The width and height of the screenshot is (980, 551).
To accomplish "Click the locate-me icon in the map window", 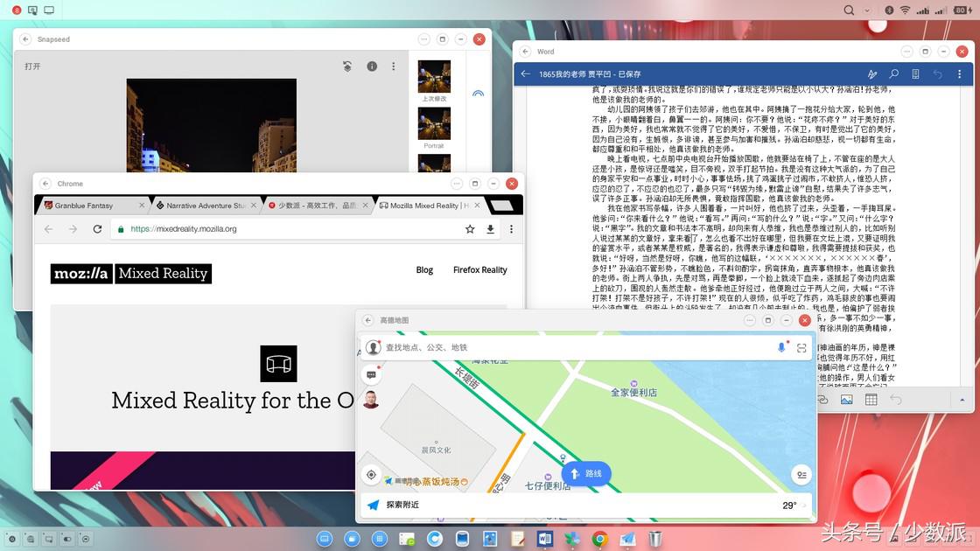I will pos(371,474).
